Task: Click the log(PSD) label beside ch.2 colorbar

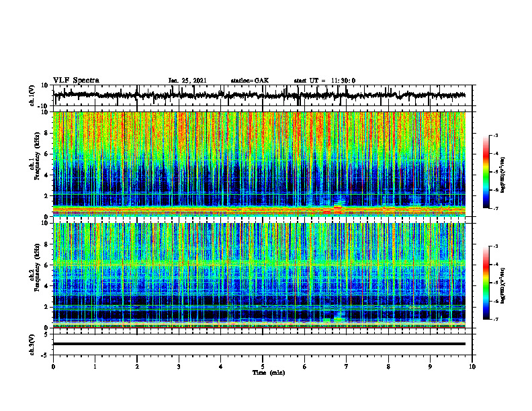Action: tap(503, 285)
